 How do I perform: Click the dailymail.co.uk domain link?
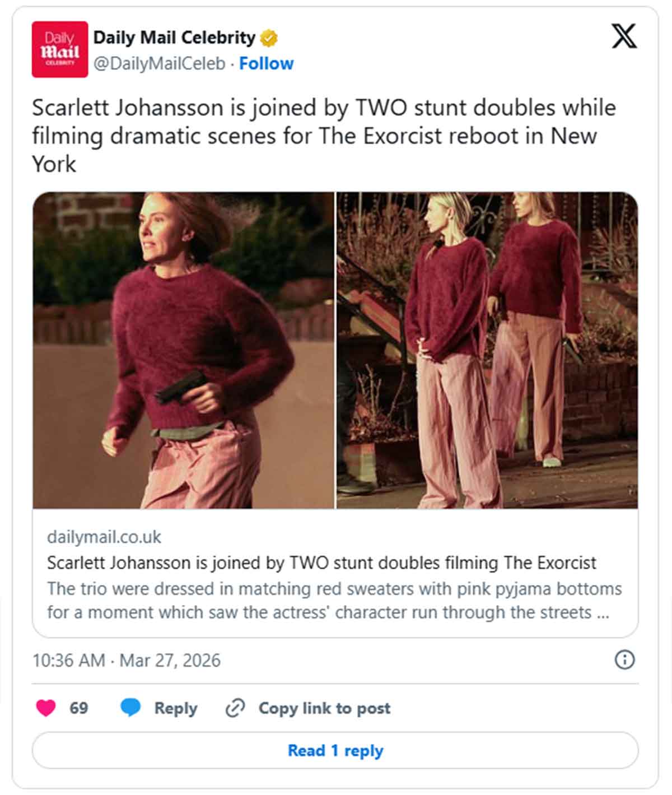(104, 537)
